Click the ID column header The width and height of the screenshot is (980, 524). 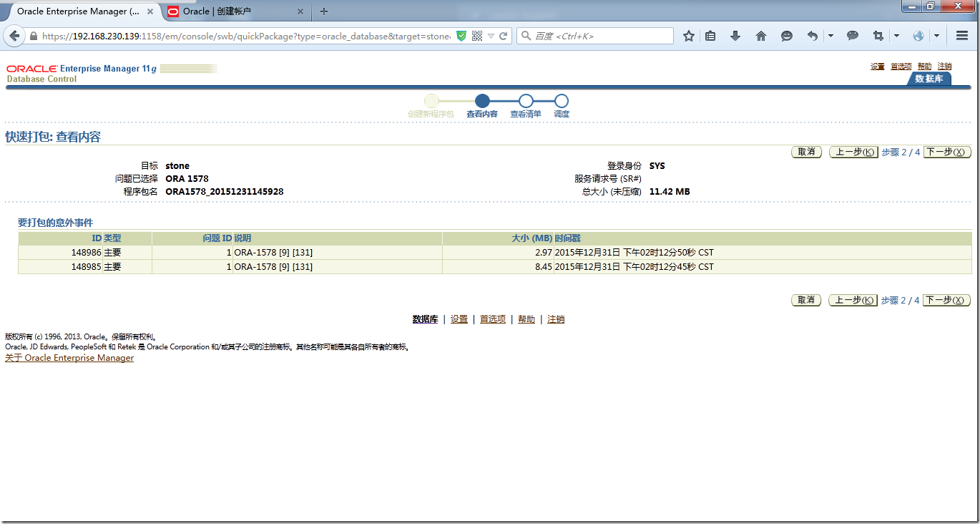97,238
